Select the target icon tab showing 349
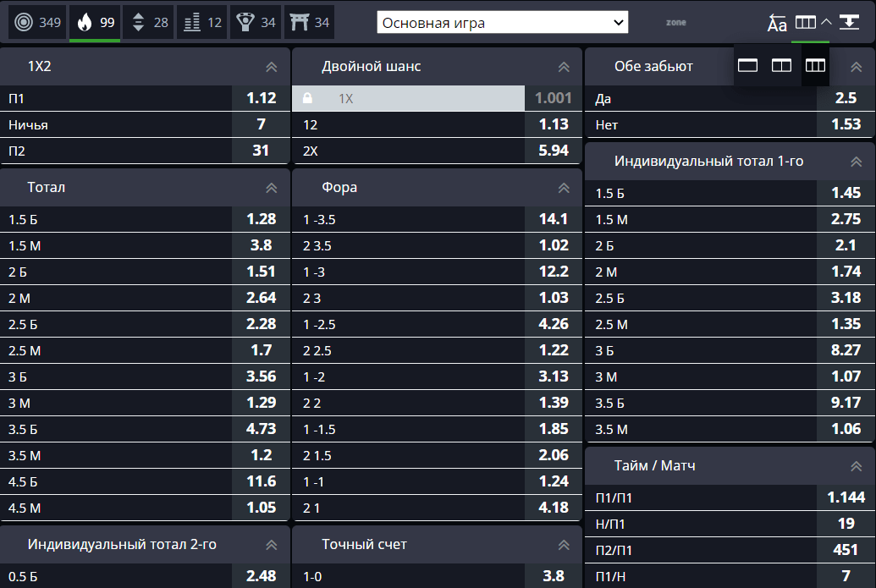The image size is (876, 588). pyautogui.click(x=37, y=22)
